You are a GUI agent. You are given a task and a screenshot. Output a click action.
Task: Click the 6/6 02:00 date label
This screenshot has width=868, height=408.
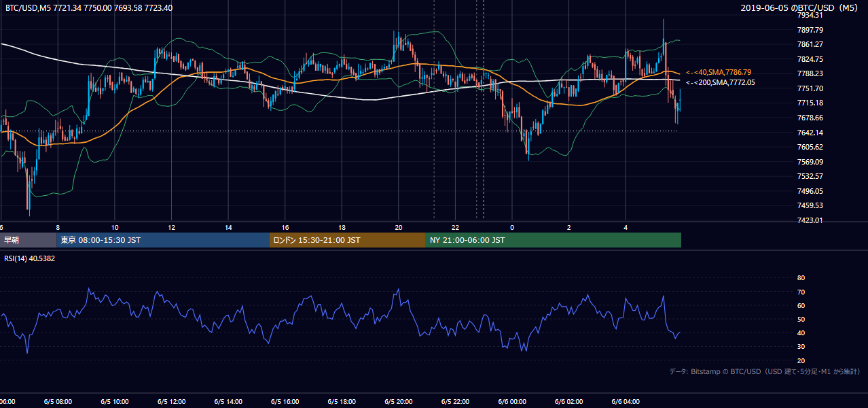569,402
